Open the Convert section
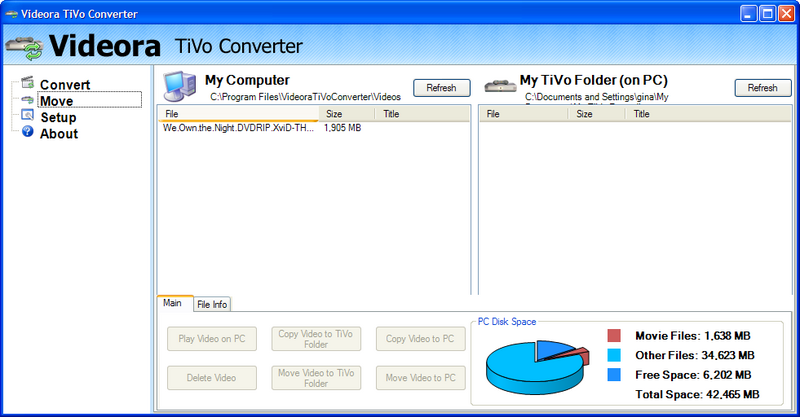 [x=65, y=85]
